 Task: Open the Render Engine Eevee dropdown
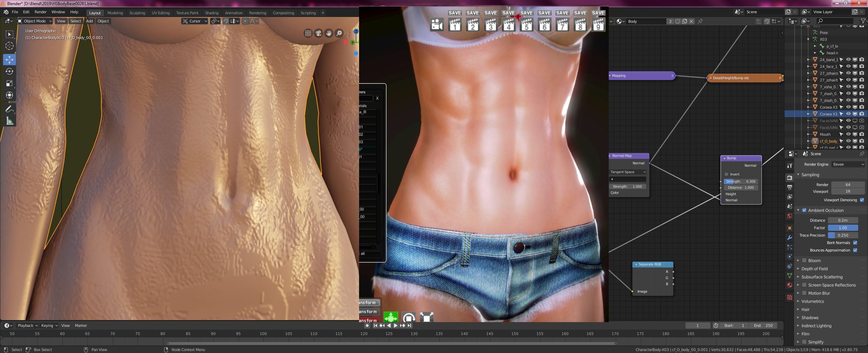(x=848, y=164)
